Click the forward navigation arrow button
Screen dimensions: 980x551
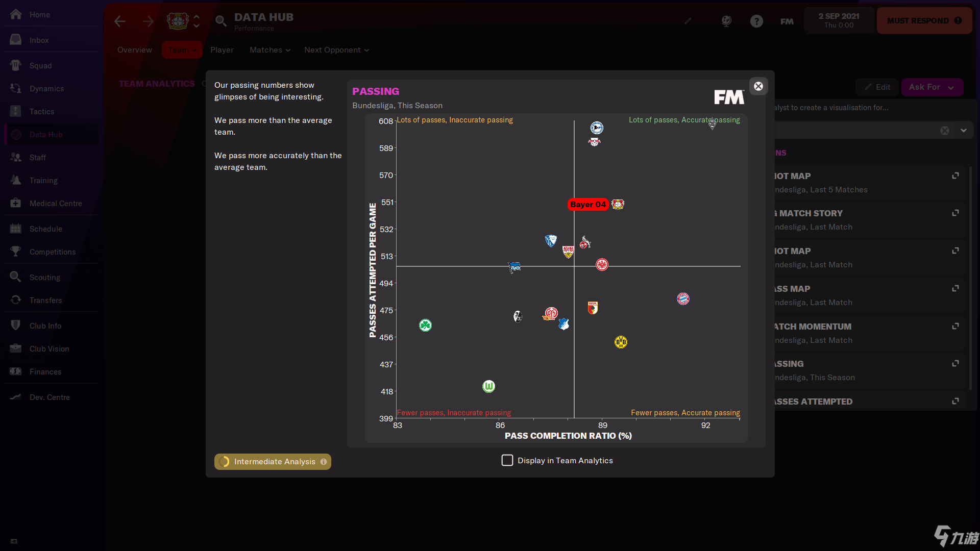click(x=146, y=21)
